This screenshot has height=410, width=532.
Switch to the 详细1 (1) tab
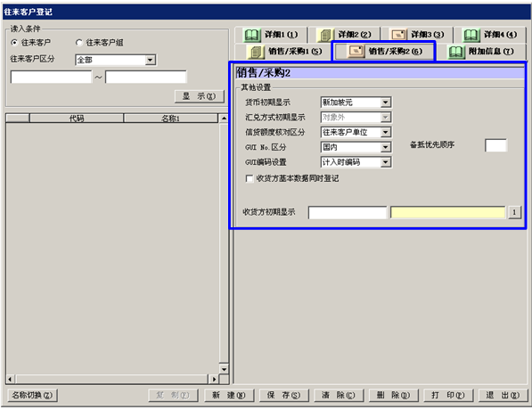pos(271,35)
